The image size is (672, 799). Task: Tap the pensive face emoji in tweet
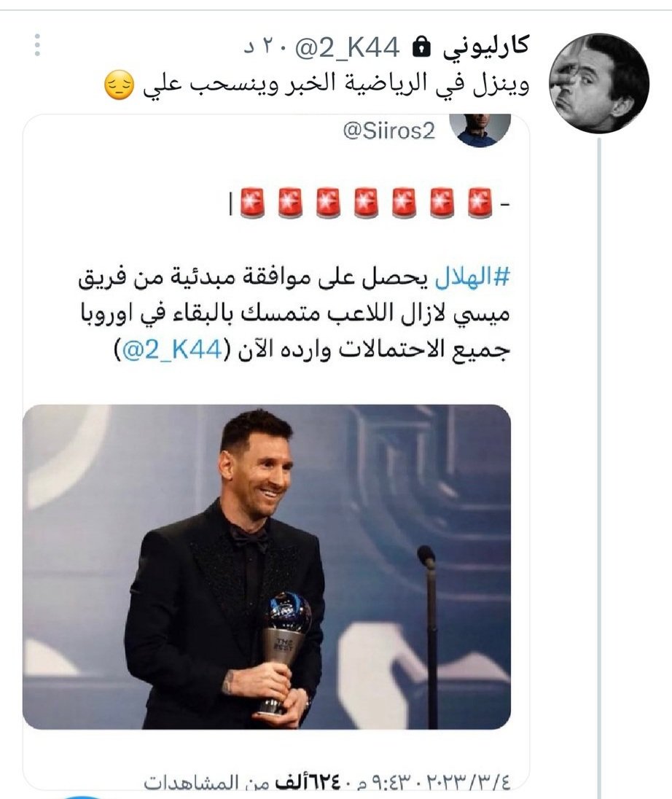pos(120,85)
